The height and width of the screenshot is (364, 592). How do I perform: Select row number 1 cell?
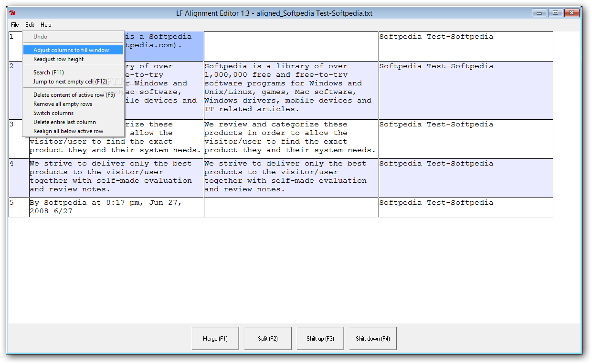(16, 46)
